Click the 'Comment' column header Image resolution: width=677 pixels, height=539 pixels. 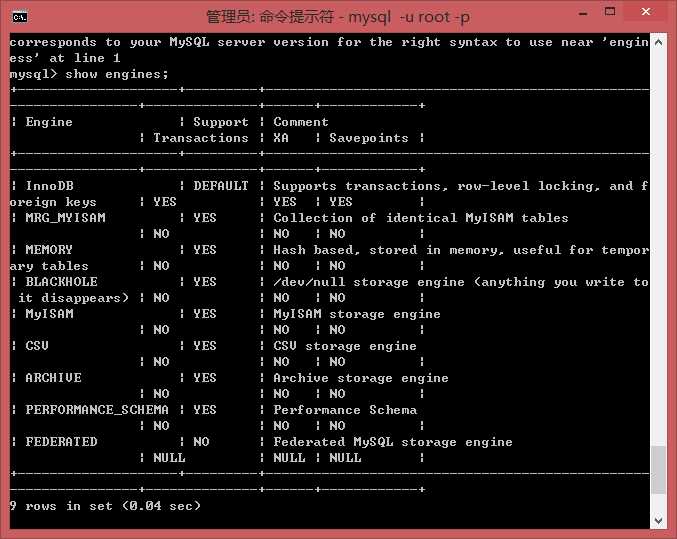301,122
